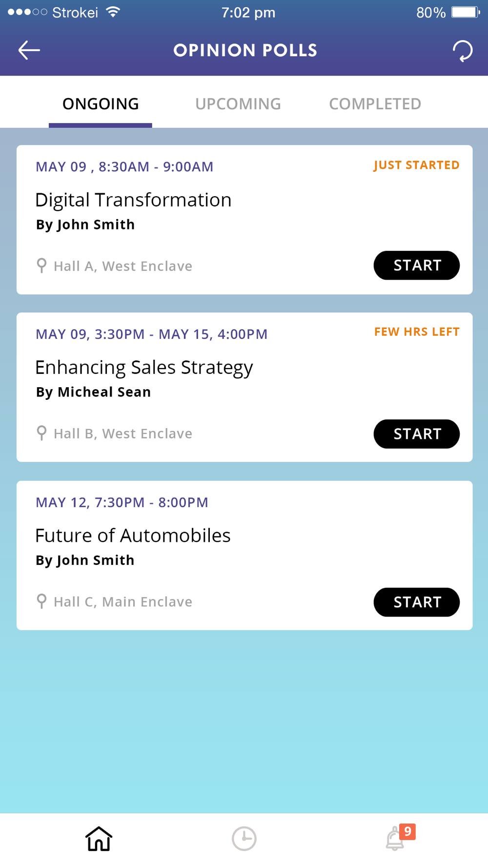This screenshot has width=488, height=868.
Task: Refresh the opinion polls list
Action: click(x=462, y=51)
